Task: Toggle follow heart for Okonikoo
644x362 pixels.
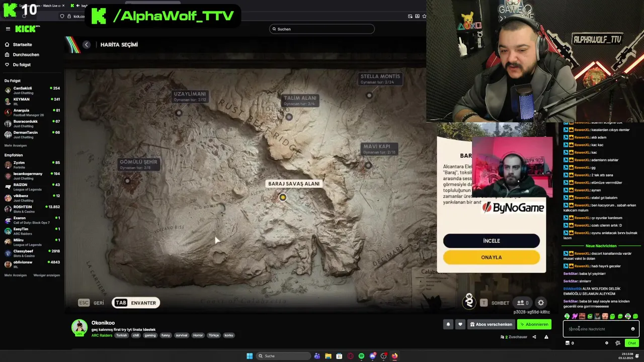Action: [x=460, y=324]
